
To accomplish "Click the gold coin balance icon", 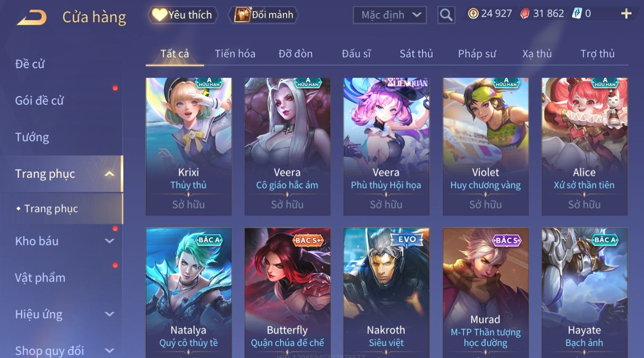I will [x=473, y=14].
